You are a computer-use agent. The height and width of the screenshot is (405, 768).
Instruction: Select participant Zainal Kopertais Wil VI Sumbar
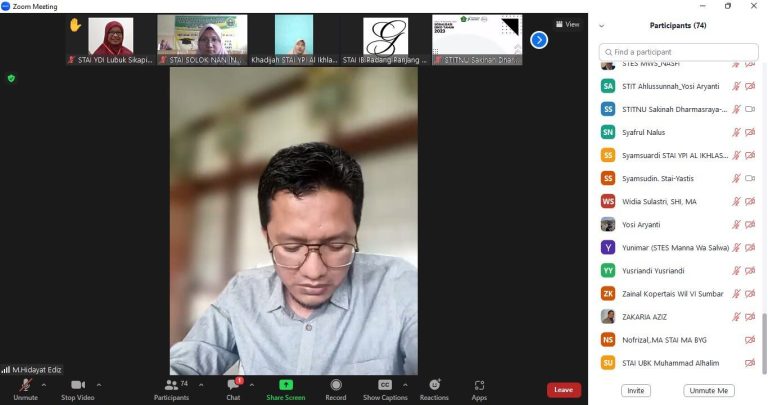(678, 293)
